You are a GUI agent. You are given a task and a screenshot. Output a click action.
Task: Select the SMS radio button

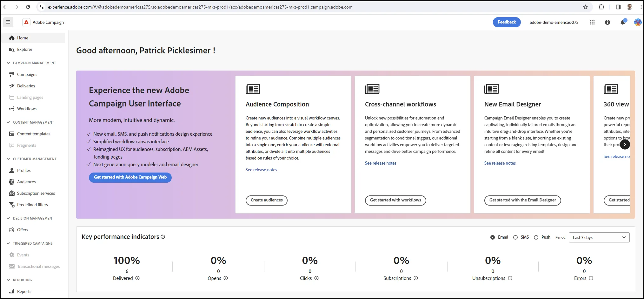point(515,237)
